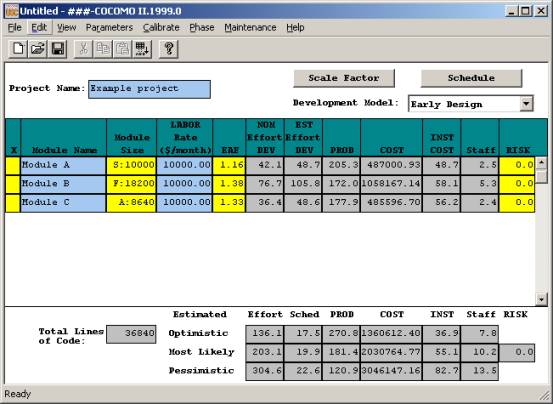
Task: Click the window resize grip in status bar
Action: (545, 396)
